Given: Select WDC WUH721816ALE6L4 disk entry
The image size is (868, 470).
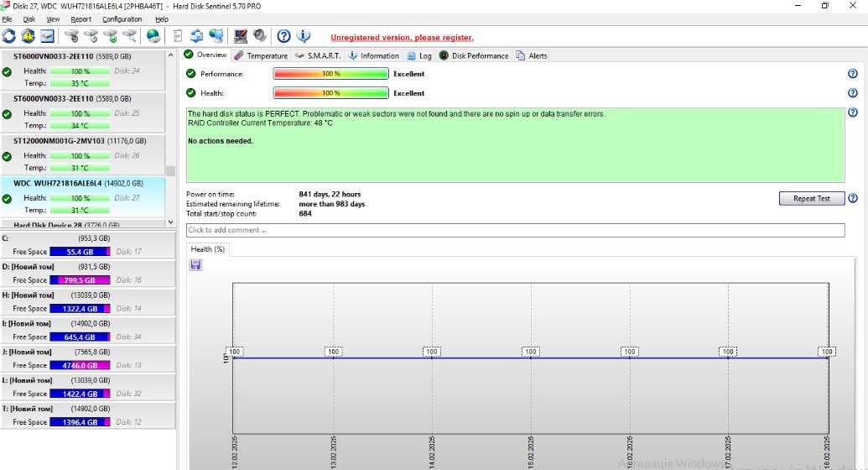Looking at the screenshot, I should [82, 196].
